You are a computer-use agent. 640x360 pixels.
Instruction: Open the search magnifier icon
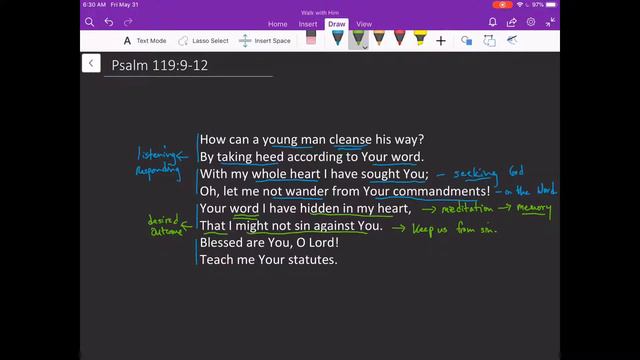pyautogui.click(x=89, y=22)
